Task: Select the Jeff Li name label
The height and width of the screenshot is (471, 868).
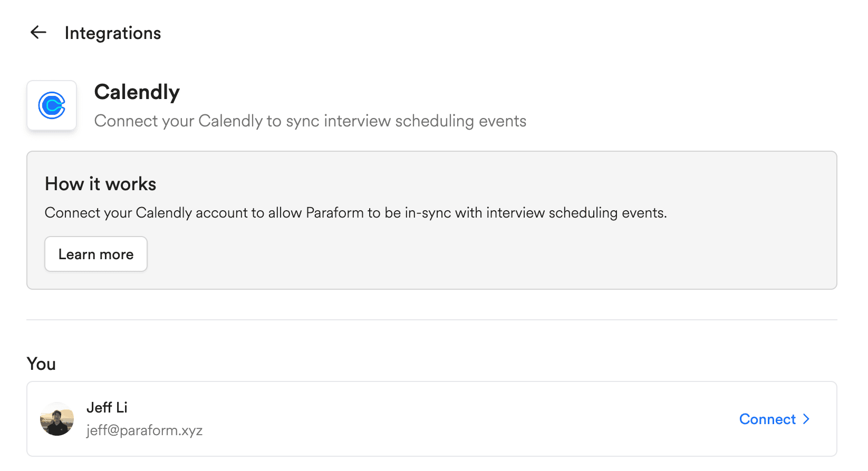Action: point(107,407)
